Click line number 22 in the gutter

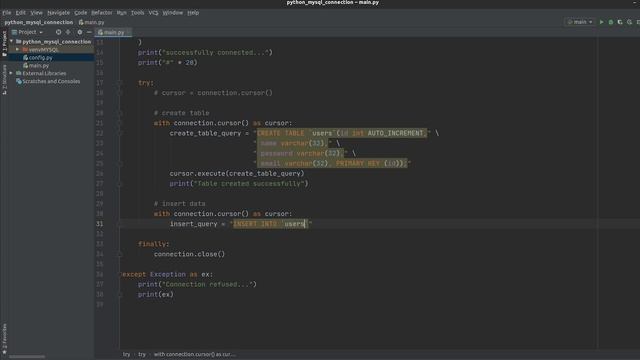click(100, 133)
